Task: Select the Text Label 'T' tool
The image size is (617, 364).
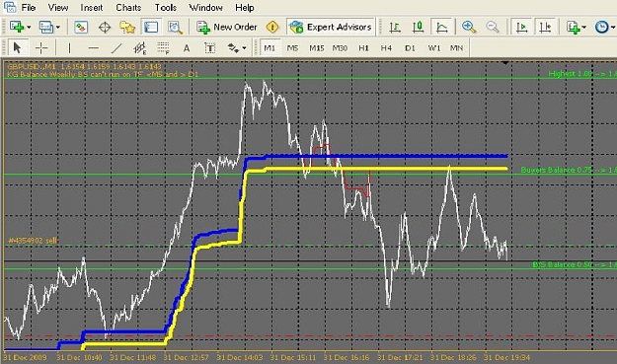Action: point(210,48)
